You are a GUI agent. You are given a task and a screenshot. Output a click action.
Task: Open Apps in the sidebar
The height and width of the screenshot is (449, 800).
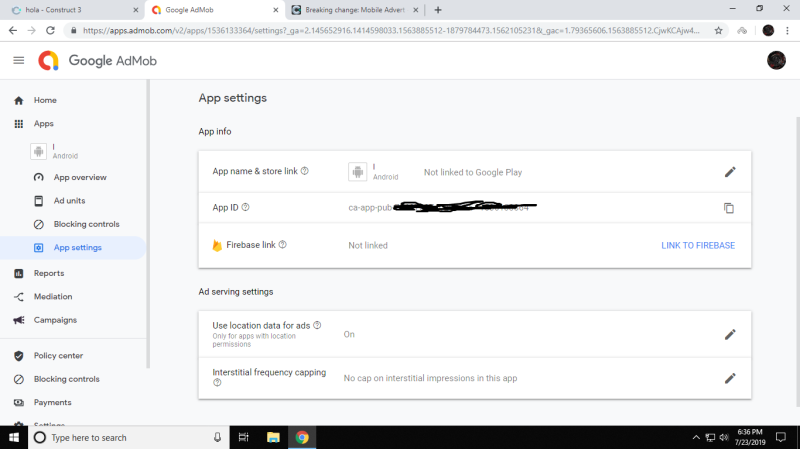coord(43,123)
